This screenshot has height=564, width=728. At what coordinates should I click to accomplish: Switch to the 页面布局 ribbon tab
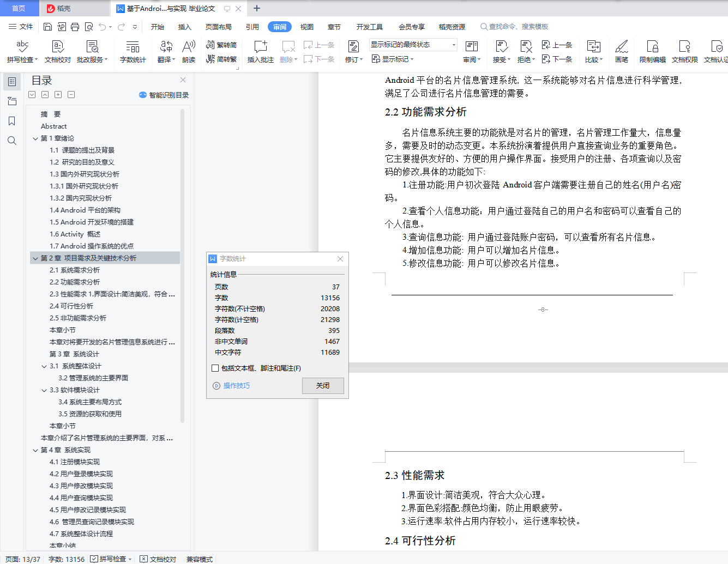click(x=219, y=27)
